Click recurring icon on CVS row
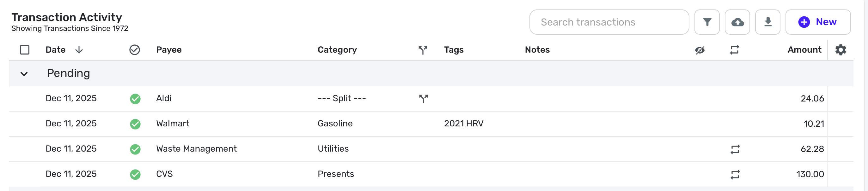This screenshot has height=191, width=868. click(x=735, y=174)
